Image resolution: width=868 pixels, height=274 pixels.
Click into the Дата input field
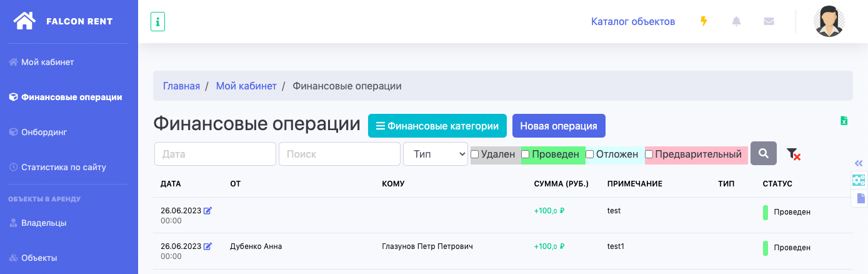[x=215, y=154]
